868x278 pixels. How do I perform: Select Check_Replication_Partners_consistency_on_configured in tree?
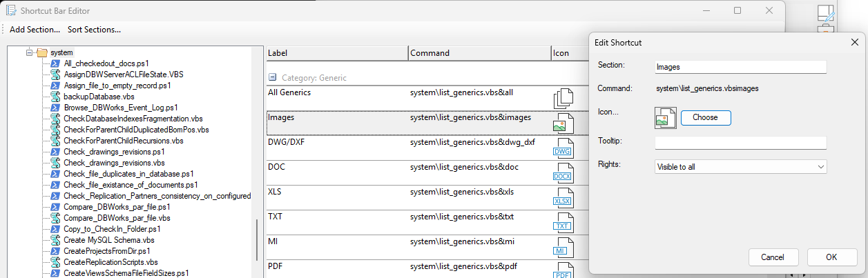[157, 196]
